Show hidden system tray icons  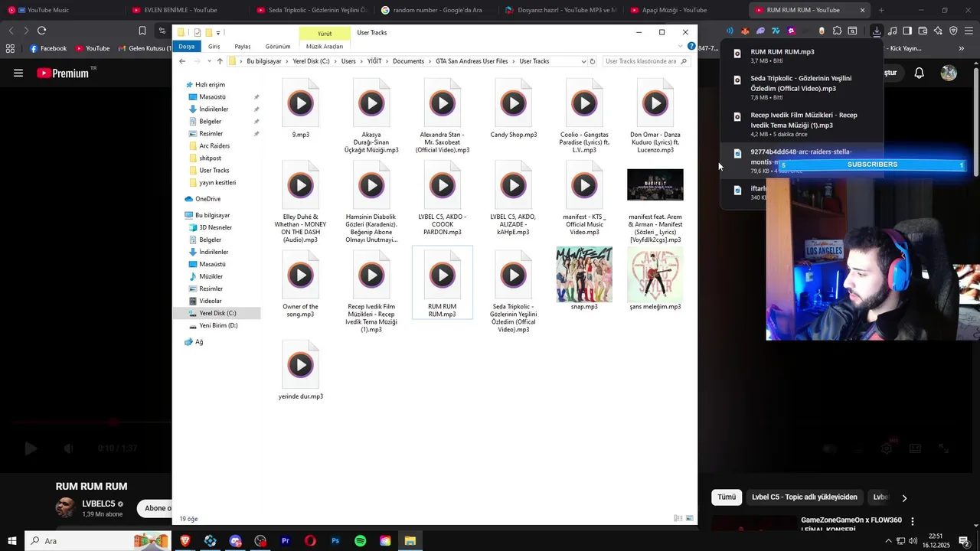(888, 541)
